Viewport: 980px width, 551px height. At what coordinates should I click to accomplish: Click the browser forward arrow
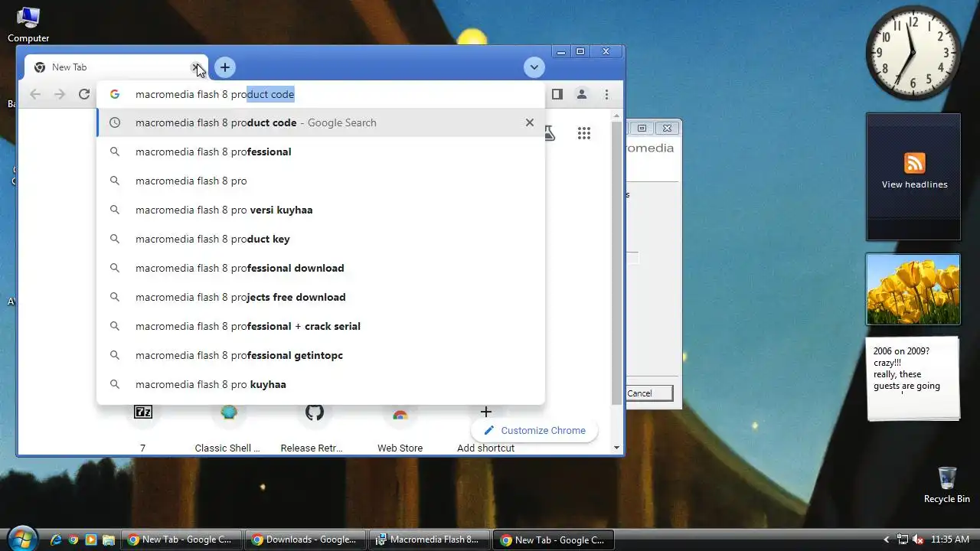click(x=60, y=94)
